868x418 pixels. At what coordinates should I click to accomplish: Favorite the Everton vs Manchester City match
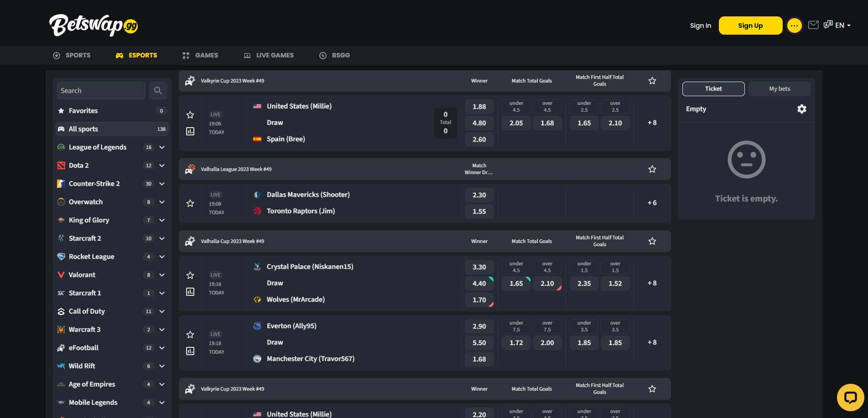190,334
